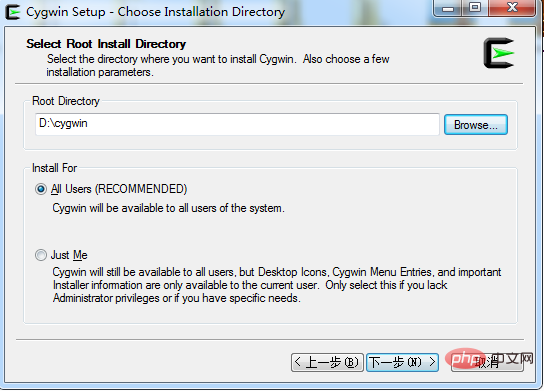Minimize the Cygwin Setup window

tap(448, 8)
